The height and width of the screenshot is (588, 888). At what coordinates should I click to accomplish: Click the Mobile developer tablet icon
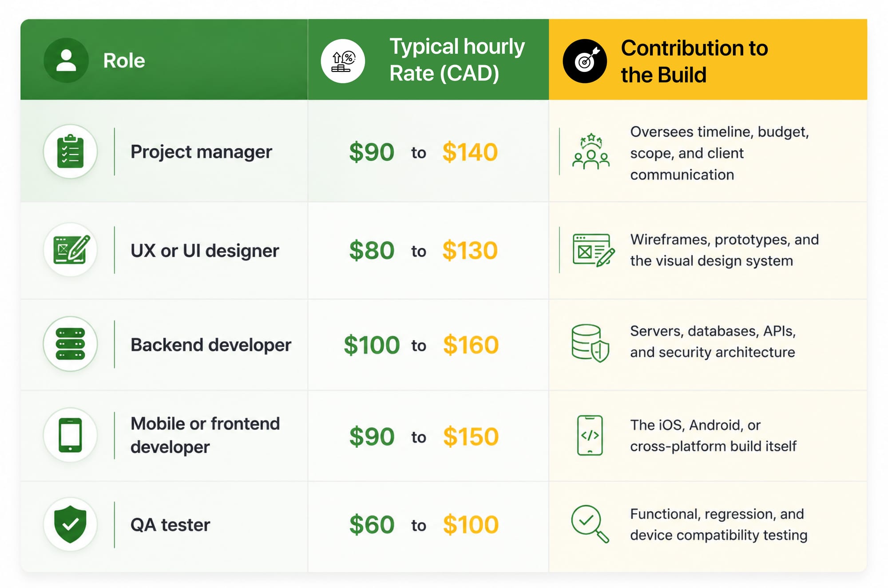70,435
